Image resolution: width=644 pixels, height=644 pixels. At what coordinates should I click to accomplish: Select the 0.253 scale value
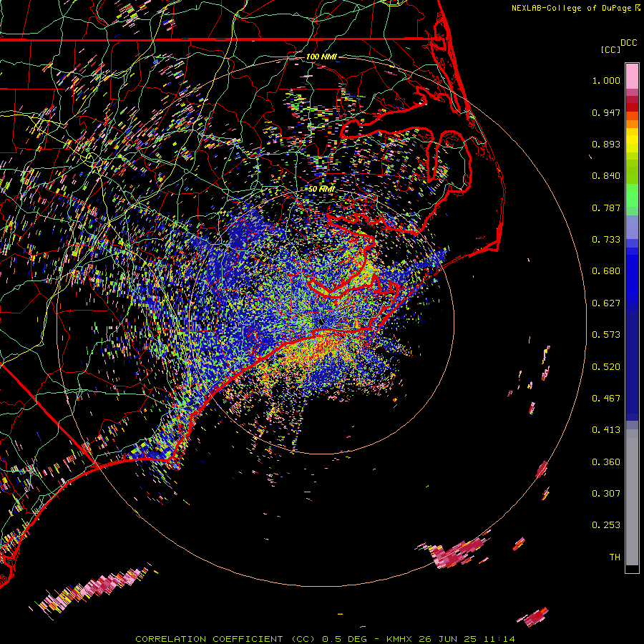click(x=606, y=525)
